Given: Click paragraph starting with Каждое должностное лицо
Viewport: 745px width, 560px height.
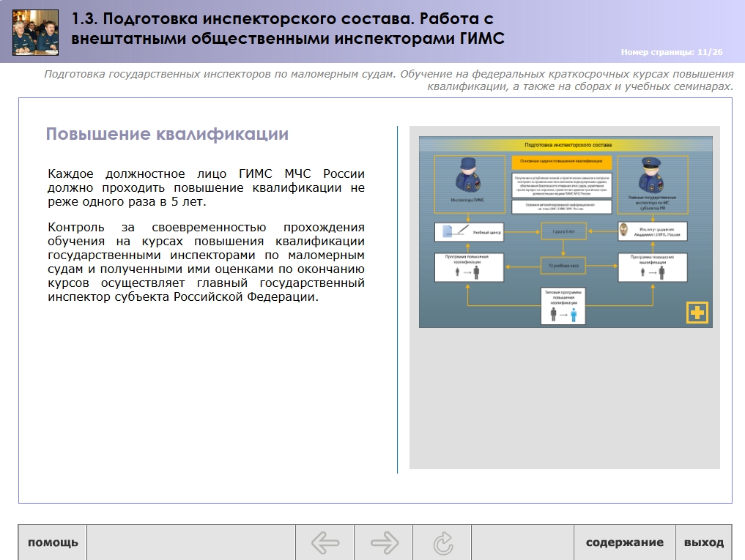Looking at the screenshot, I should point(206,187).
